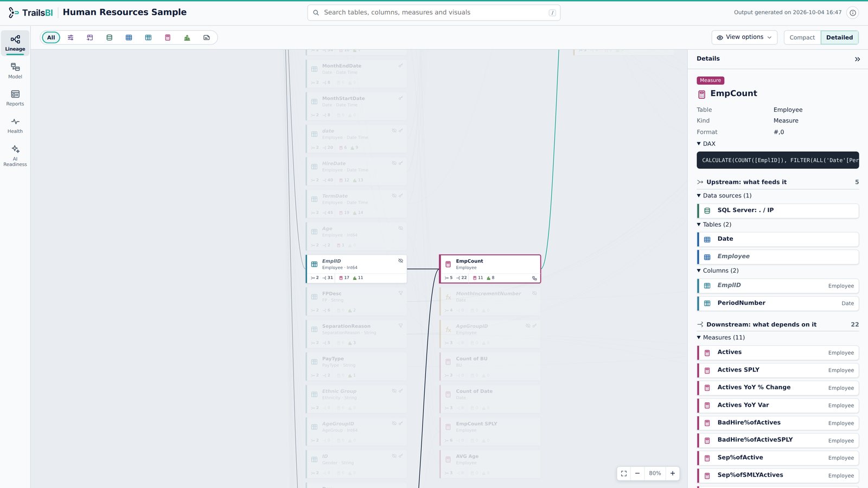Viewport: 868px width, 488px height.
Task: Open BadHire%ofActives measure
Action: tap(778, 422)
